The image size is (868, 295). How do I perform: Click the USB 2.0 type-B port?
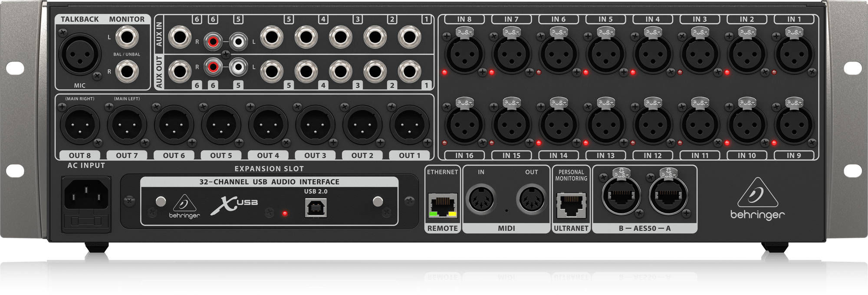pos(316,208)
